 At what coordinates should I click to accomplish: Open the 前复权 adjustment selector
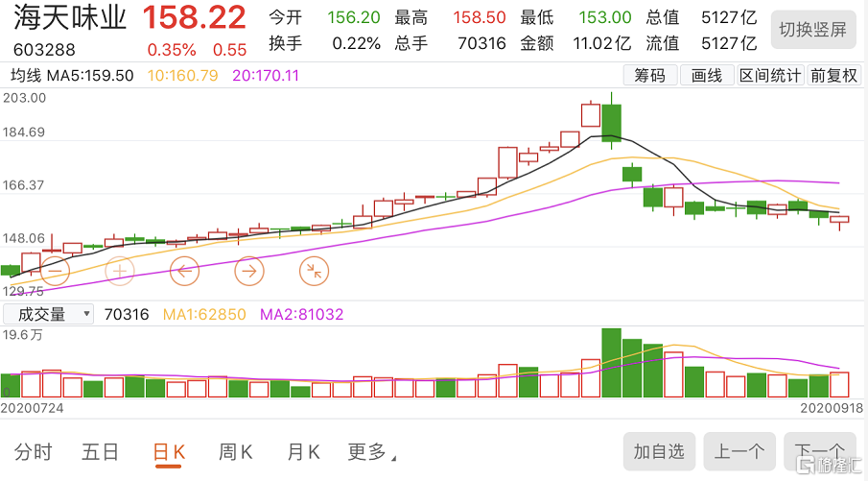(x=833, y=76)
